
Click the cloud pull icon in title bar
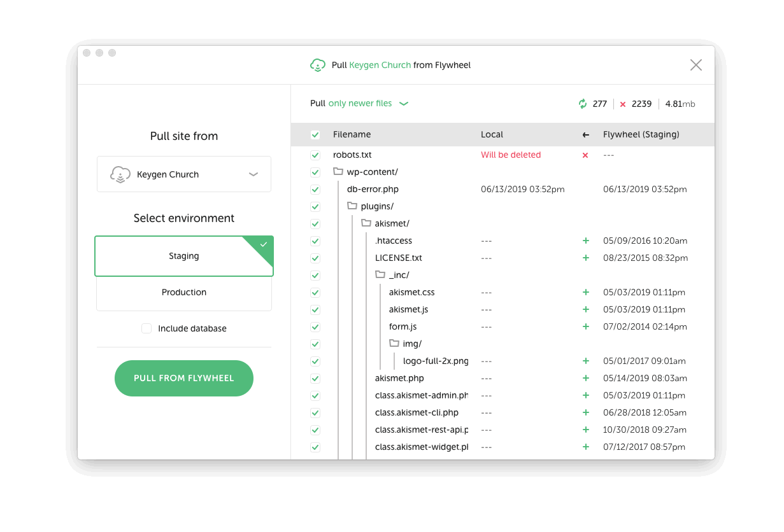(317, 65)
